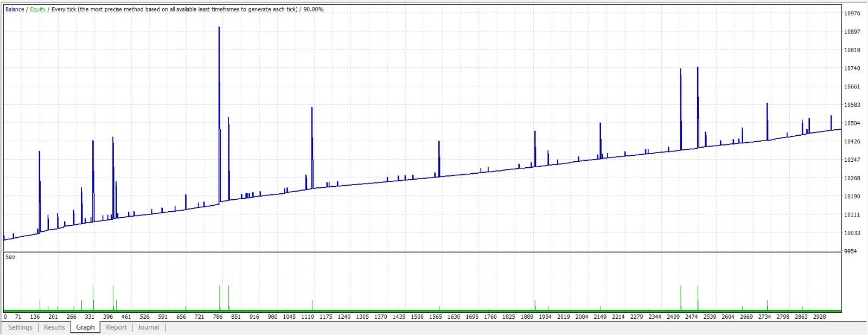Click the 1110 trade number on axis
The image size is (868, 335).
307,317
